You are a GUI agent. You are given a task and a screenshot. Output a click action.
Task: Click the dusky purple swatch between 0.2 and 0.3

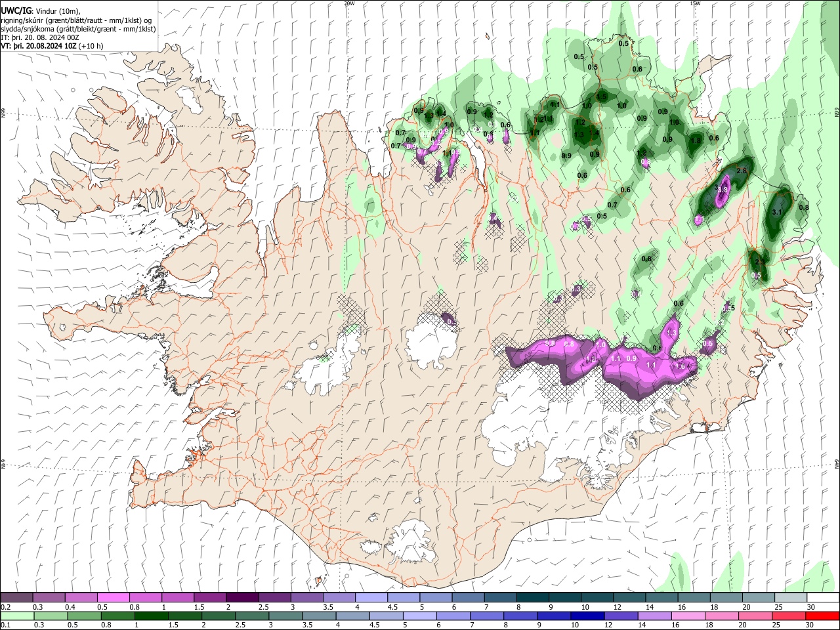pos(18,597)
